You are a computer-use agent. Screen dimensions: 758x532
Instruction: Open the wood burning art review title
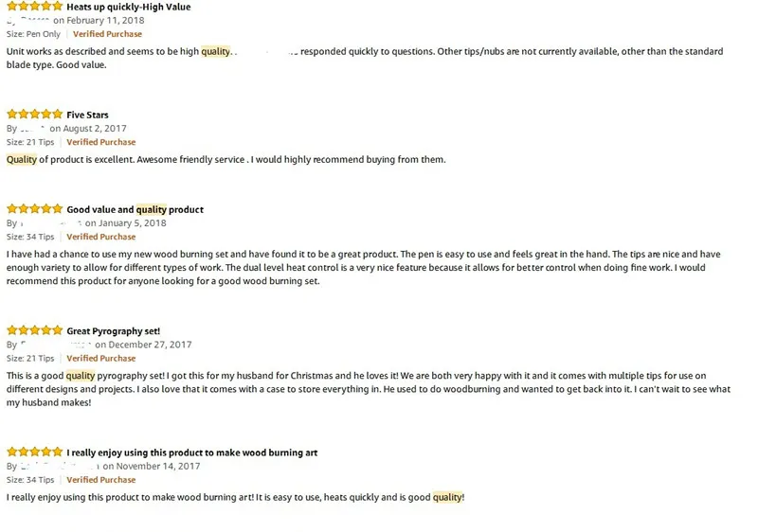[x=192, y=452]
